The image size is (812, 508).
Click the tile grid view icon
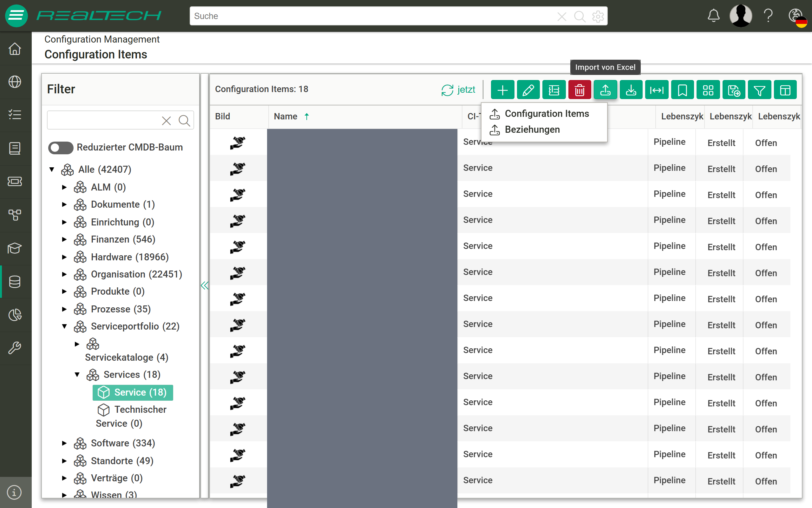click(x=708, y=90)
